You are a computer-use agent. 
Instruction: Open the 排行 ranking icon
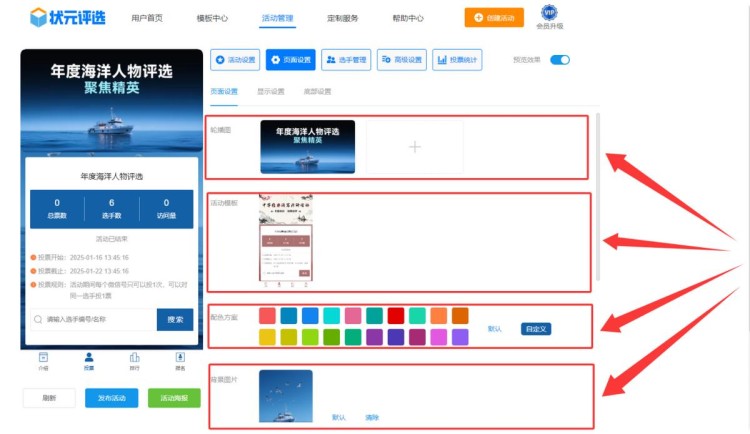135,357
